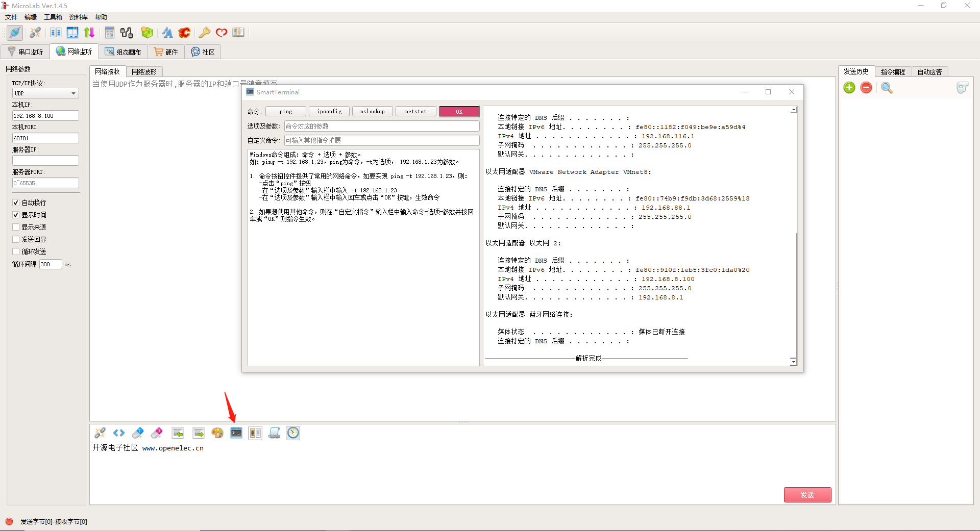Click the two-column layout icon in top toolbar

(56, 33)
